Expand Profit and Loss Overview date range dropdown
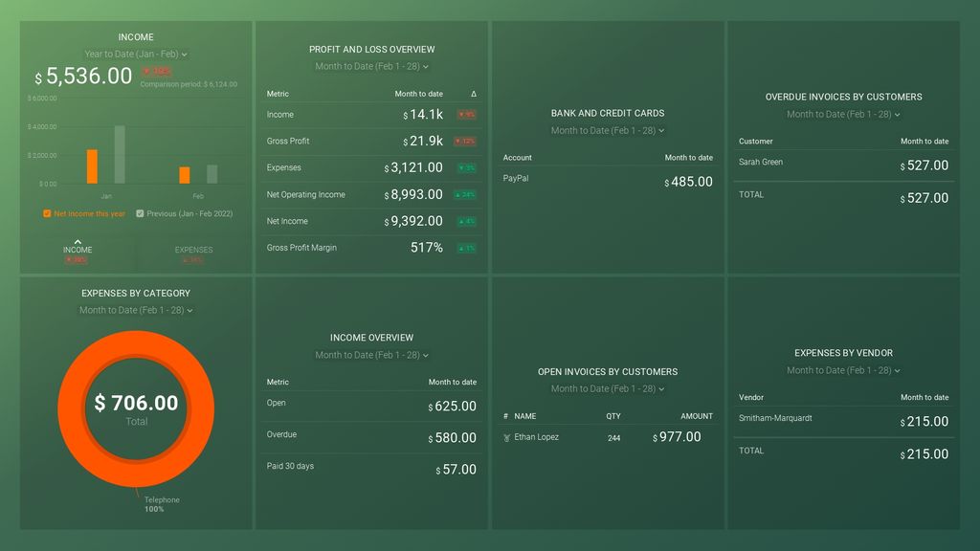The height and width of the screenshot is (551, 980). coord(371,67)
